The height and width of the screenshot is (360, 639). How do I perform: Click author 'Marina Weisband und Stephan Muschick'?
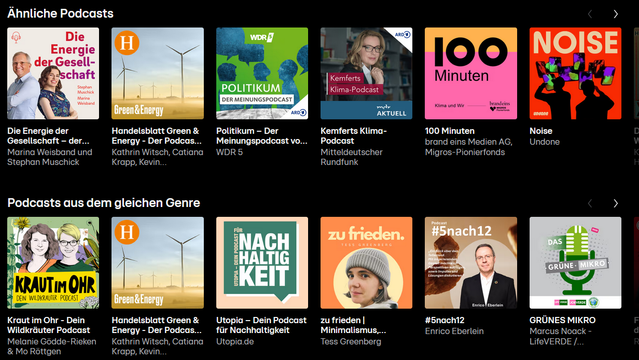coord(50,157)
